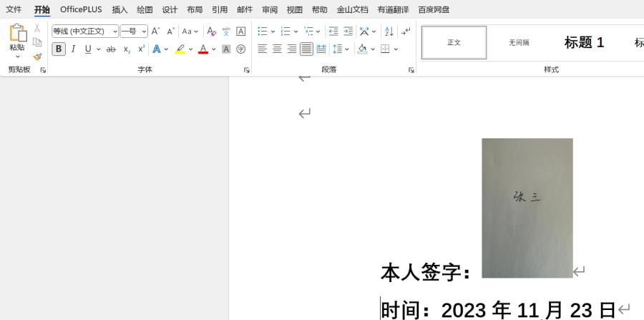644x320 pixels.
Task: Click the Sort A-Z icon
Action: point(389,31)
